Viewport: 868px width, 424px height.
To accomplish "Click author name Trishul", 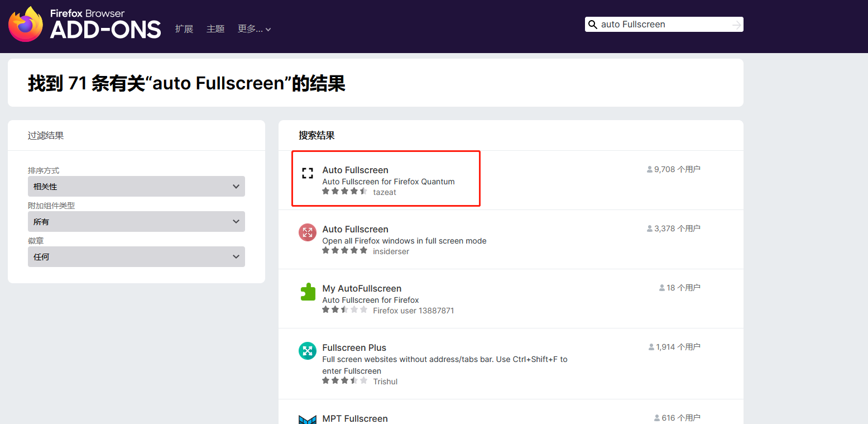I will tap(385, 382).
